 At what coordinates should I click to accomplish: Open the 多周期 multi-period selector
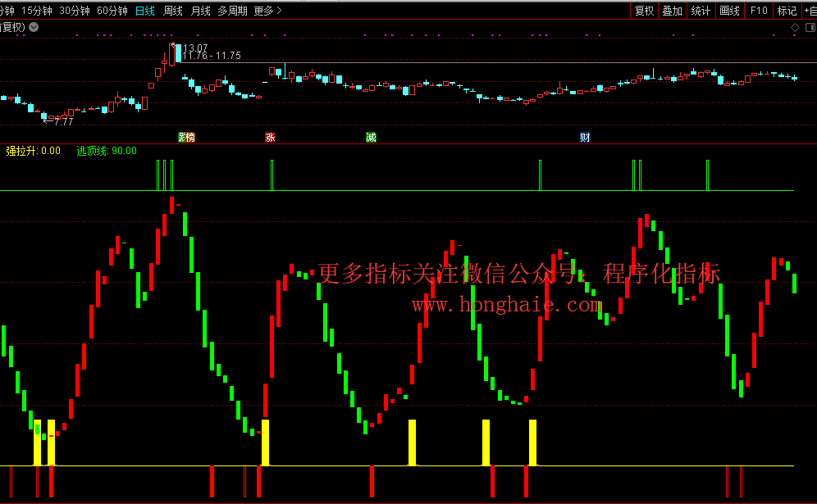tap(232, 11)
